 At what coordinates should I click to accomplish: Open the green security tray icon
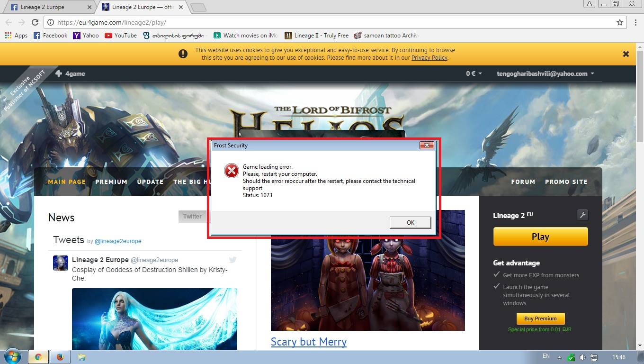(572, 357)
